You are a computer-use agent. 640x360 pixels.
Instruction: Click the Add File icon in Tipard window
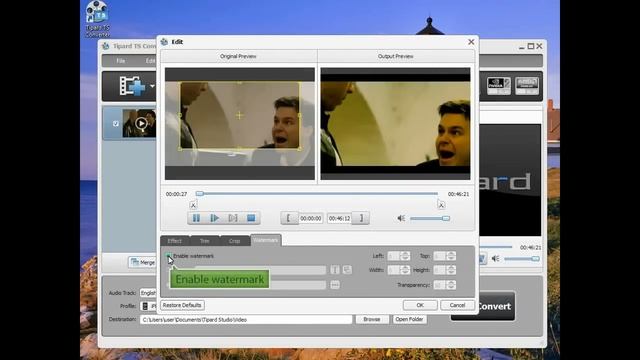[x=132, y=86]
